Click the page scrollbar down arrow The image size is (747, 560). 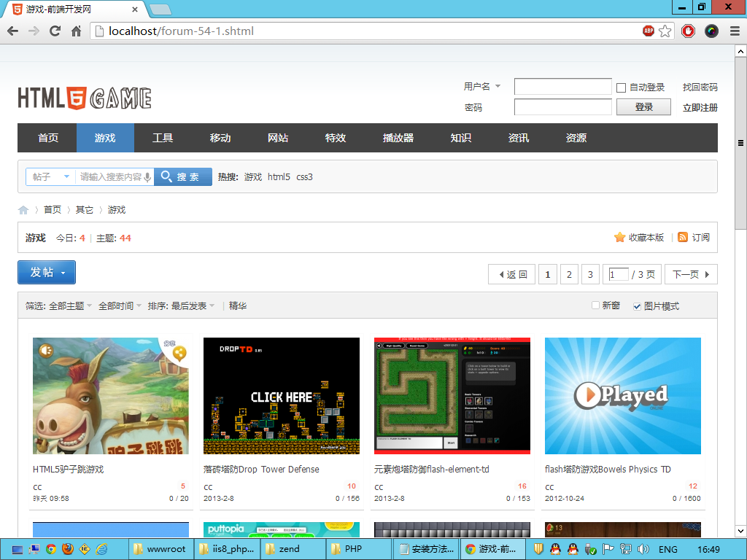coord(740,531)
